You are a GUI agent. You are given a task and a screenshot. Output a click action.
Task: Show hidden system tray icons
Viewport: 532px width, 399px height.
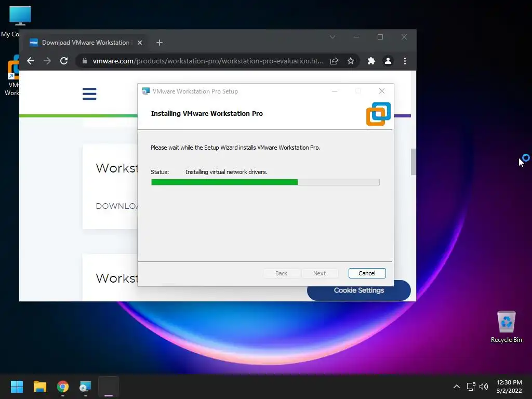pos(457,387)
